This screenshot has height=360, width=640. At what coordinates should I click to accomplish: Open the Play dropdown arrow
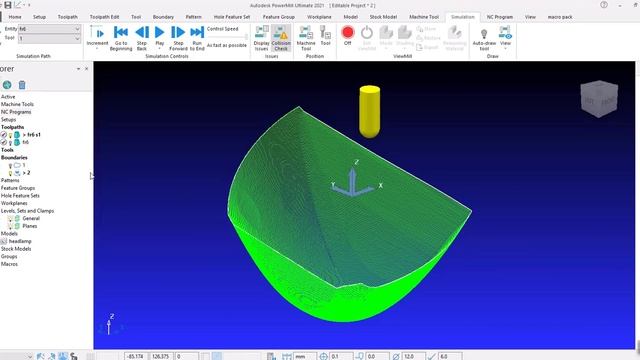[x=160, y=49]
